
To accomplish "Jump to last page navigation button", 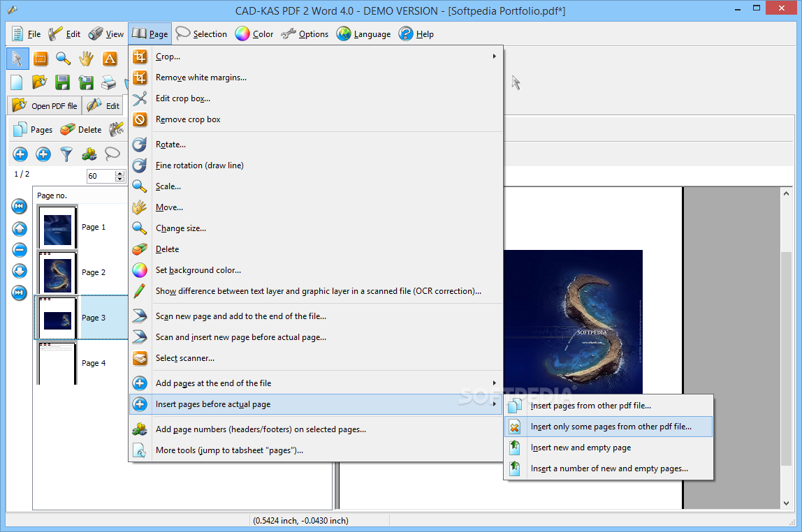I will 20,293.
